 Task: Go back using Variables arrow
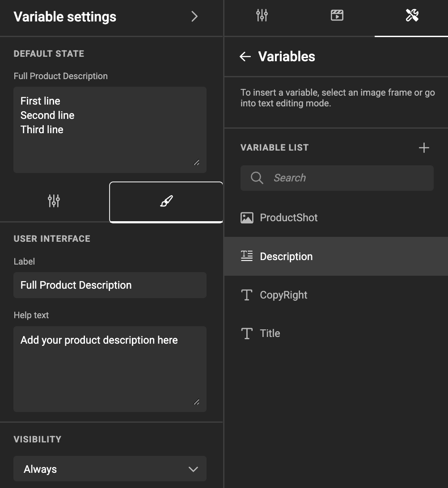coord(245,57)
